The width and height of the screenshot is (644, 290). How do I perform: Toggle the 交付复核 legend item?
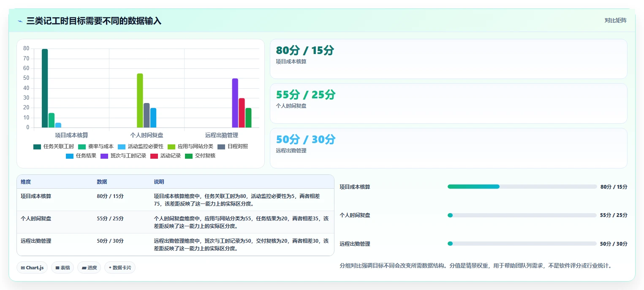(200, 156)
